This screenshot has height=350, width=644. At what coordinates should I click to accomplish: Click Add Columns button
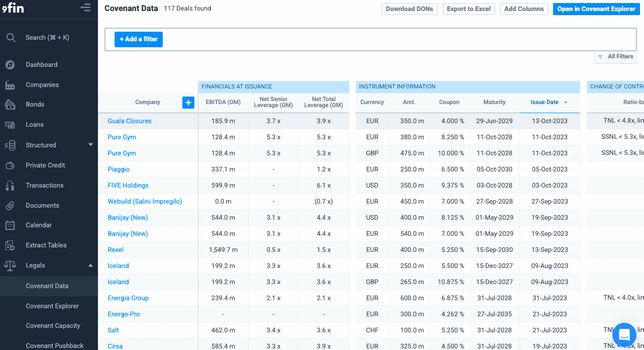point(524,9)
